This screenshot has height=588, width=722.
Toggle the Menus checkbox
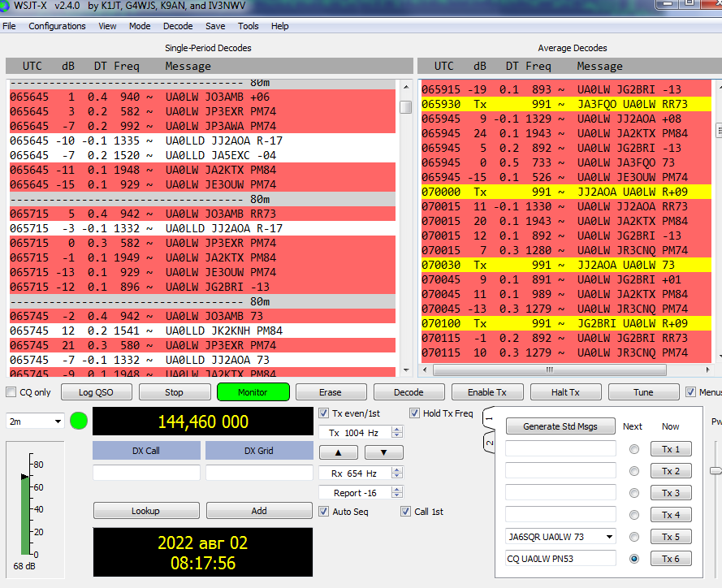click(690, 392)
